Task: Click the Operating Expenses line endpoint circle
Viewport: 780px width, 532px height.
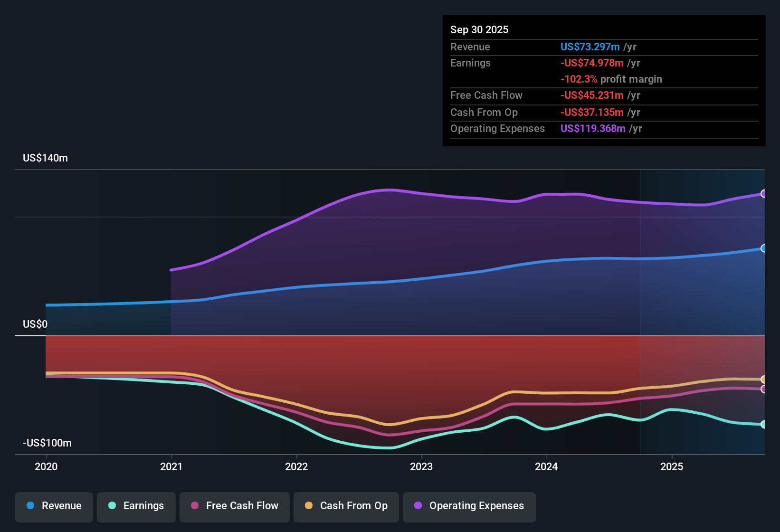Action: 764,193
